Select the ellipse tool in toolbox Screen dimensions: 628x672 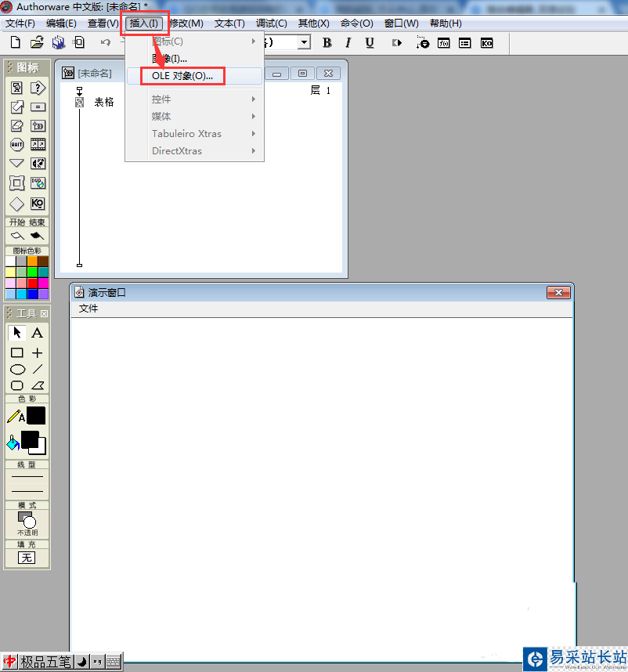[x=17, y=370]
